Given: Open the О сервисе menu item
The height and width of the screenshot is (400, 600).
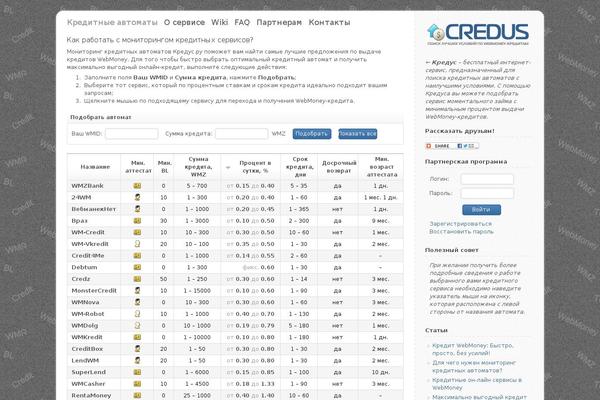Looking at the screenshot, I should point(184,23).
